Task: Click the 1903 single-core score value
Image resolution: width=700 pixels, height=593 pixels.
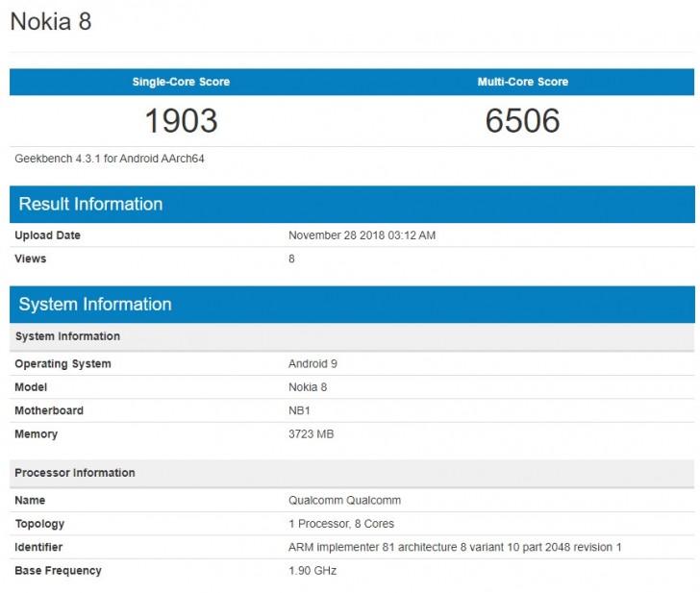Action: (x=181, y=120)
